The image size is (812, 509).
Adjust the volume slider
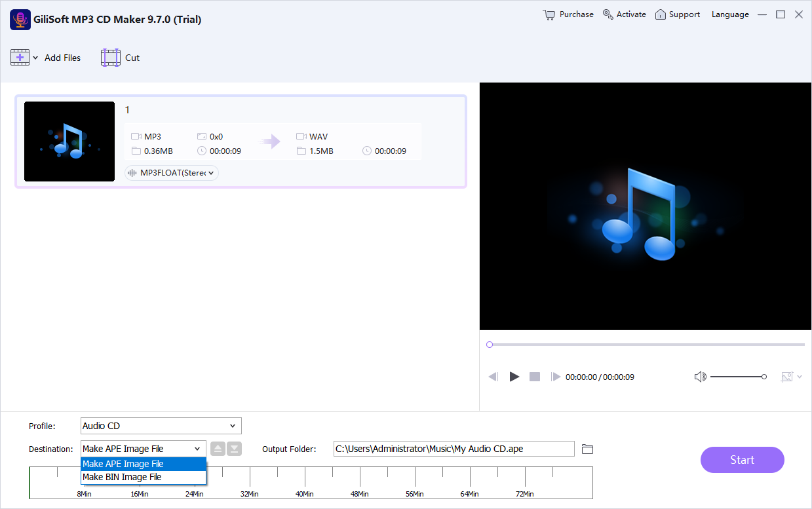[x=739, y=377]
